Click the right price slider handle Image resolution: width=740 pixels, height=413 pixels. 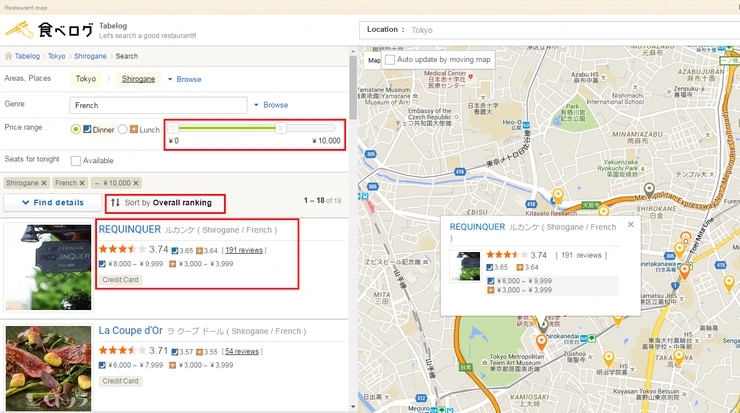pos(281,128)
